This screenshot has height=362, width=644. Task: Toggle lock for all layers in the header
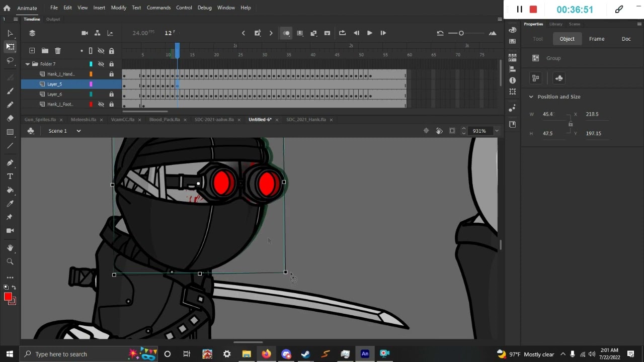(111, 51)
